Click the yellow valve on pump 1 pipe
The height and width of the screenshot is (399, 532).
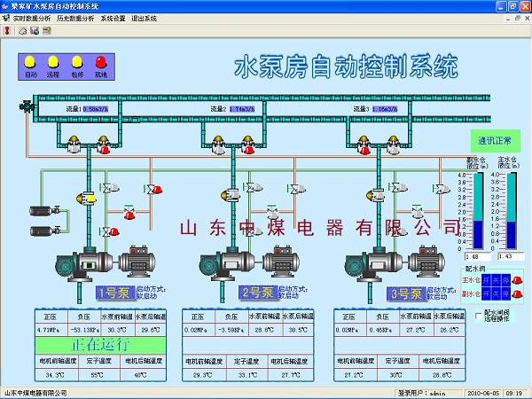[90, 197]
